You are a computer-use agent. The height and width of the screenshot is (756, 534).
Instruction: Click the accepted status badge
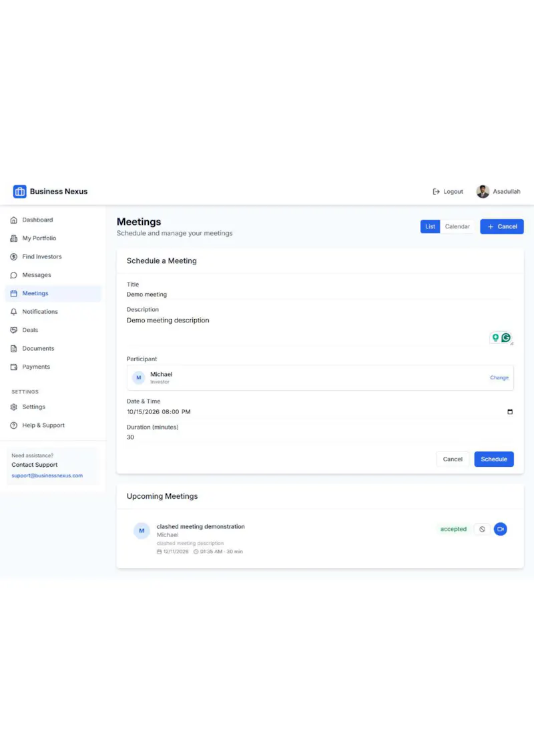(453, 529)
